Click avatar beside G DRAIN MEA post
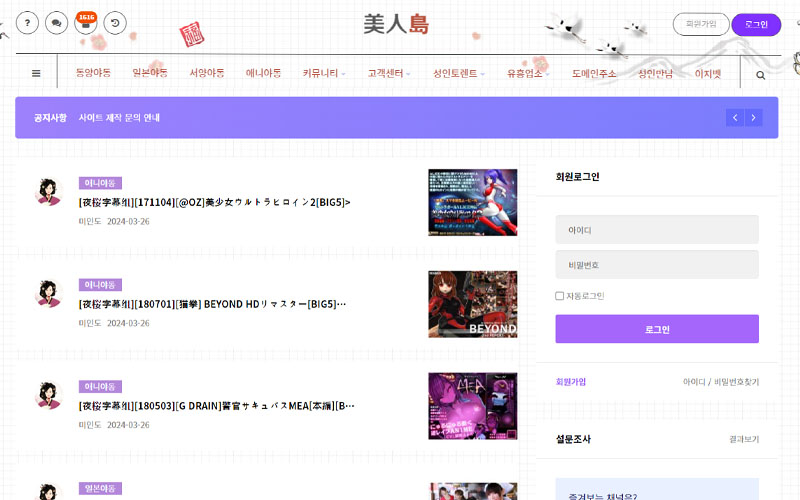Viewport: 800px width, 500px height. click(x=48, y=395)
